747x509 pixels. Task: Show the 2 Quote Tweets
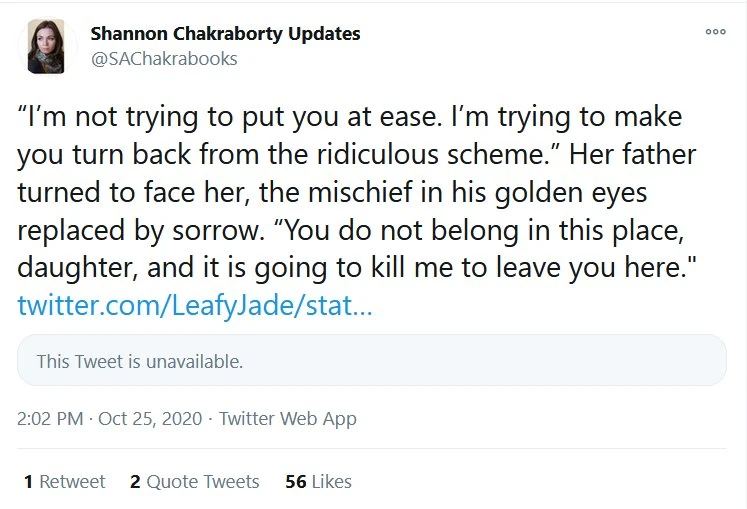tap(195, 481)
